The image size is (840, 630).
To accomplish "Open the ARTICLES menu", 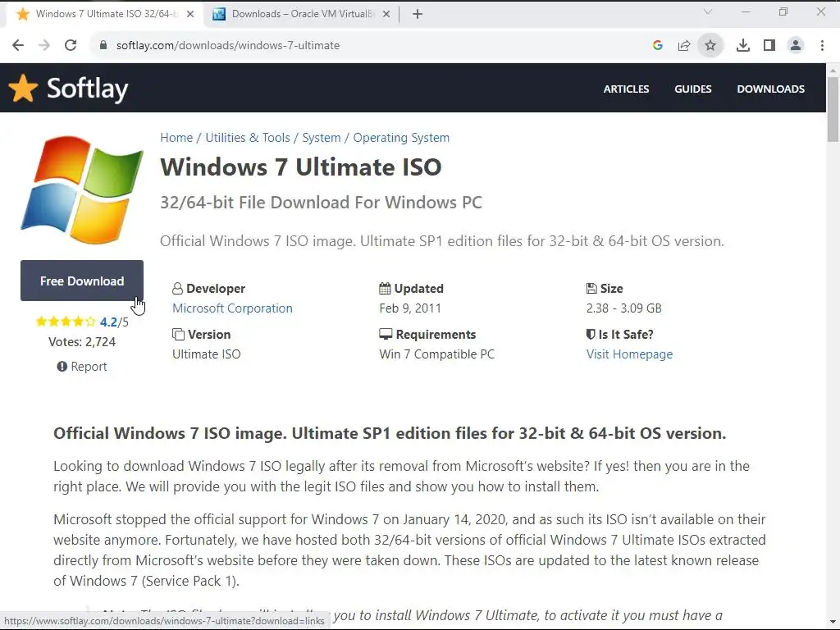I will 626,89.
